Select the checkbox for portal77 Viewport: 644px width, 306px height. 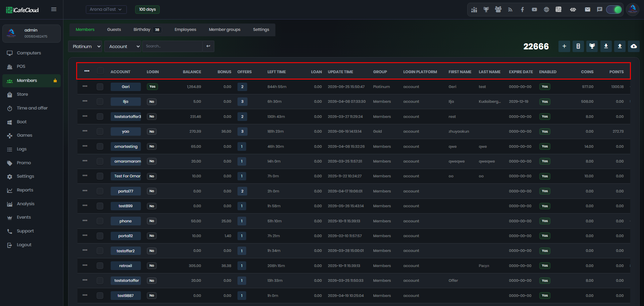pos(100,191)
